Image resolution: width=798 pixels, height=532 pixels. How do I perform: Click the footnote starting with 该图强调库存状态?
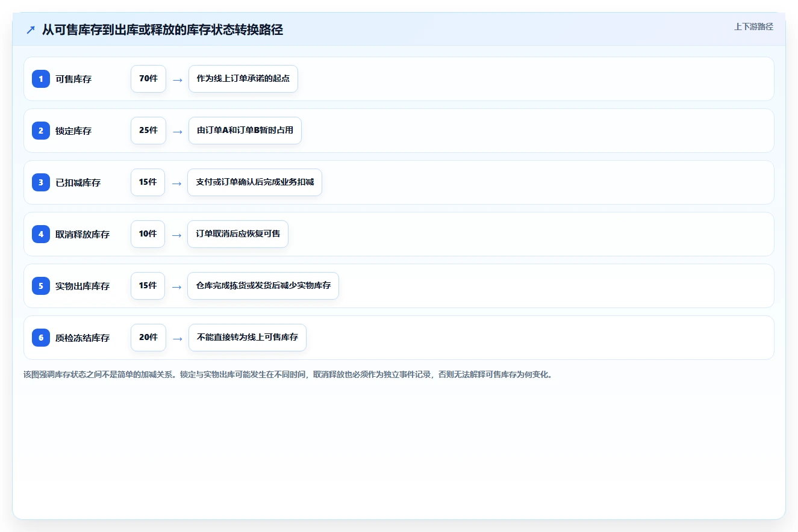(288, 374)
